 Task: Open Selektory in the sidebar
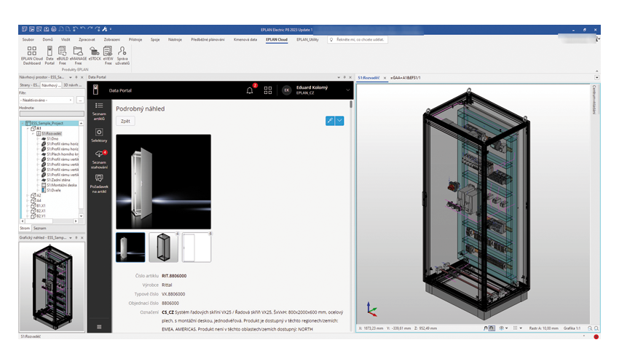coord(99,135)
